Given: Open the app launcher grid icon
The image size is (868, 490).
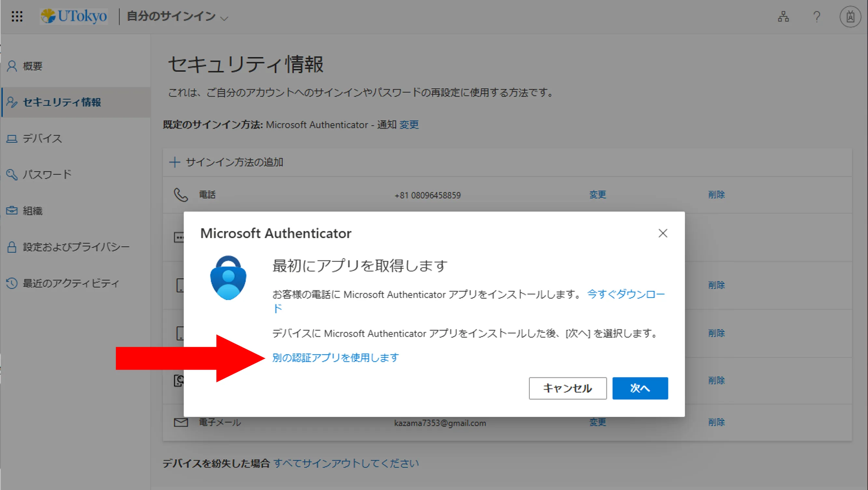Looking at the screenshot, I should pyautogui.click(x=17, y=16).
